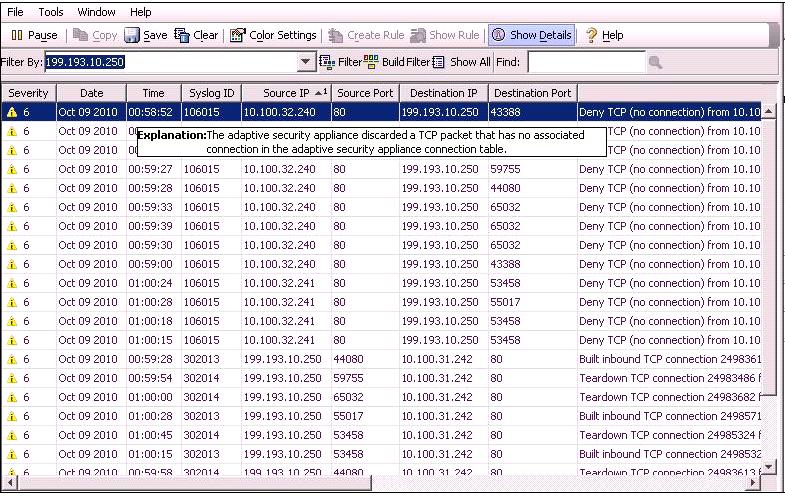This screenshot has width=785, height=496.
Task: Click the Teardown TCP connection 24983486 message
Action: [x=670, y=378]
